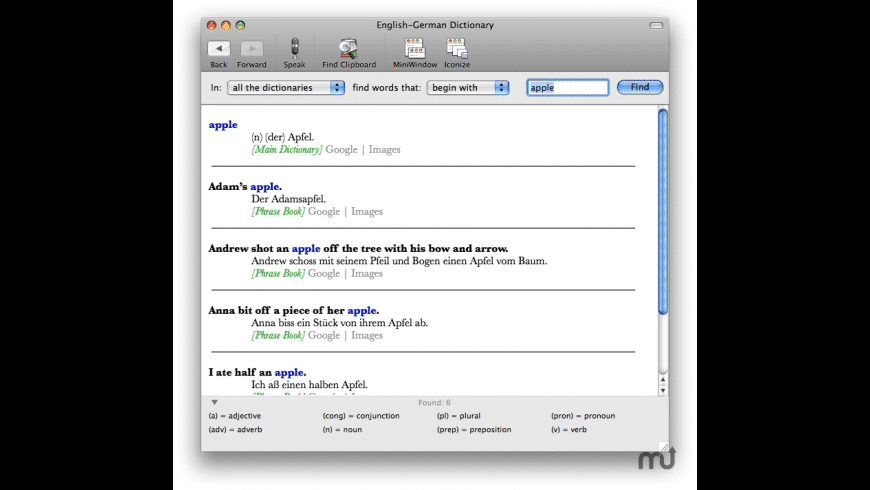Click Google link under 'Anna bit off' entry
Viewport: 870px width, 490px height.
[324, 336]
